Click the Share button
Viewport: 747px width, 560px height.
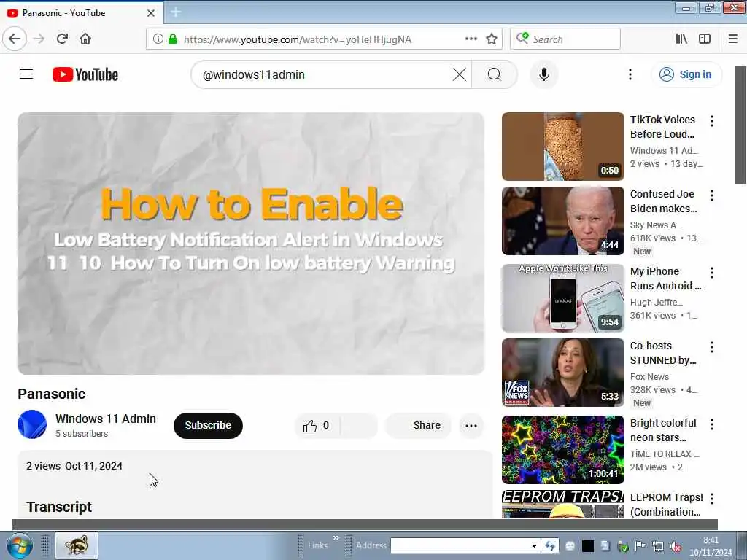tap(418, 425)
